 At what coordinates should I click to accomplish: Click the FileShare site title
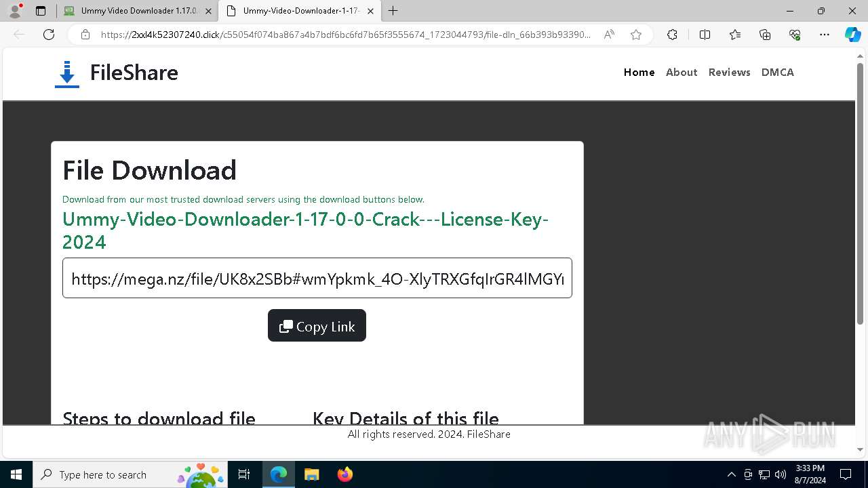point(134,73)
